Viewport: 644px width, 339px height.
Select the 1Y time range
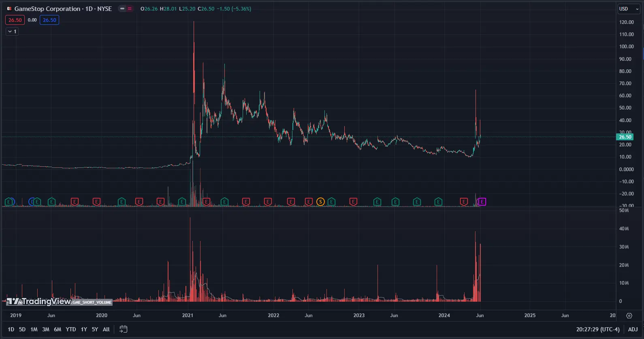click(x=84, y=329)
